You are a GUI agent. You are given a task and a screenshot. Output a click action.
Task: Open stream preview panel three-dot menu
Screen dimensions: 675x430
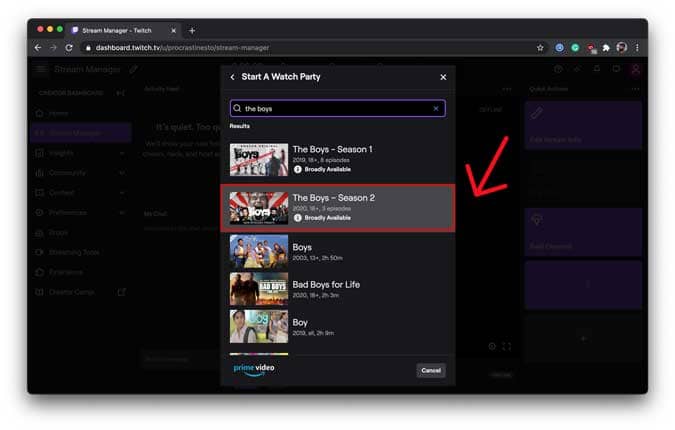pyautogui.click(x=507, y=89)
